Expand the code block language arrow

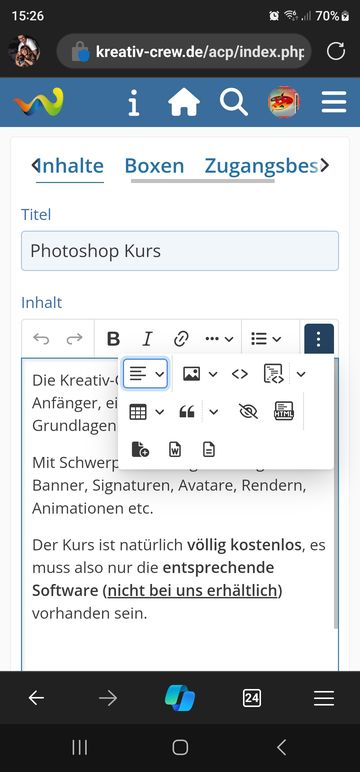301,374
